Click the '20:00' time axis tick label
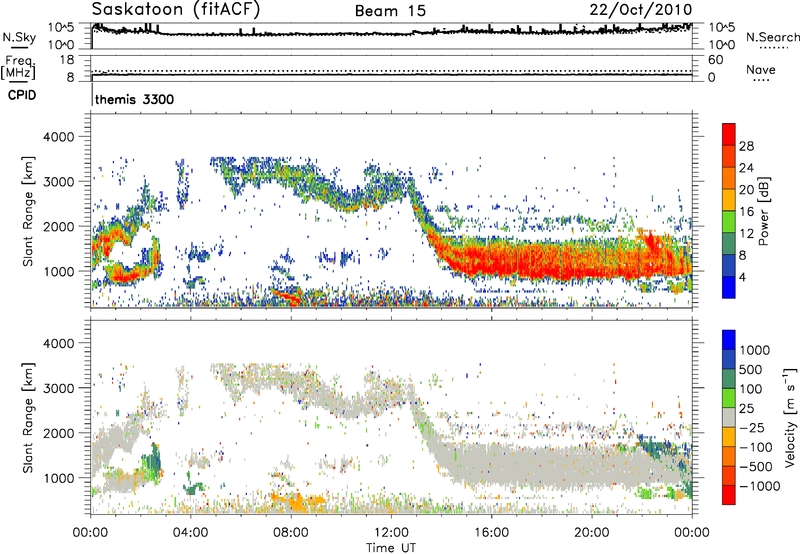800x554 pixels. click(x=591, y=533)
